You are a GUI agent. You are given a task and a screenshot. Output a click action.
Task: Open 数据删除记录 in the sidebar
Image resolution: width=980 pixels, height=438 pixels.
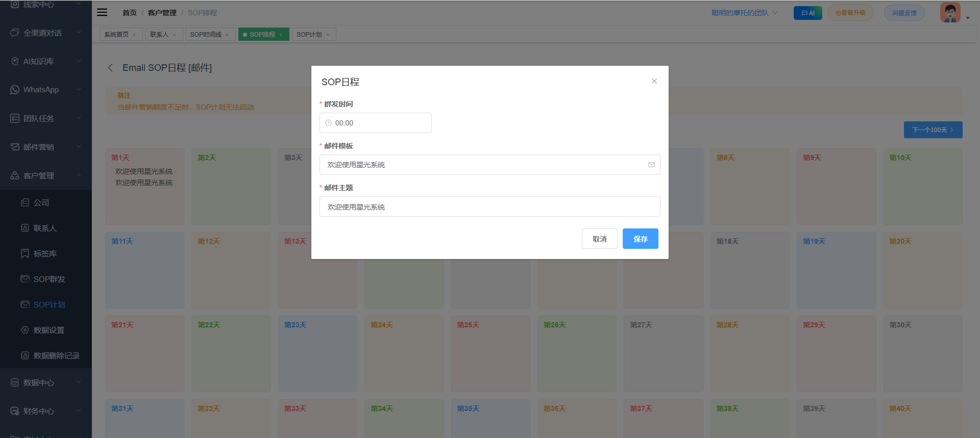46,355
